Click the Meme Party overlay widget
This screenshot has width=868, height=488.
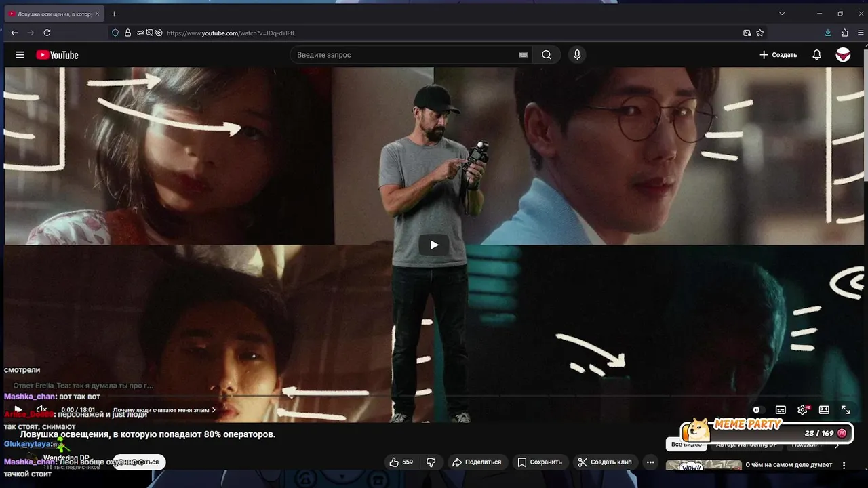767,430
